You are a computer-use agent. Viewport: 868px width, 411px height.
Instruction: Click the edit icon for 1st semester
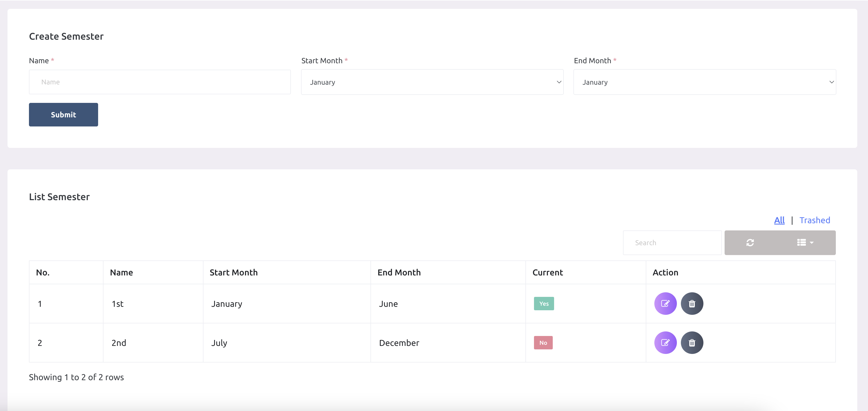pyautogui.click(x=665, y=304)
